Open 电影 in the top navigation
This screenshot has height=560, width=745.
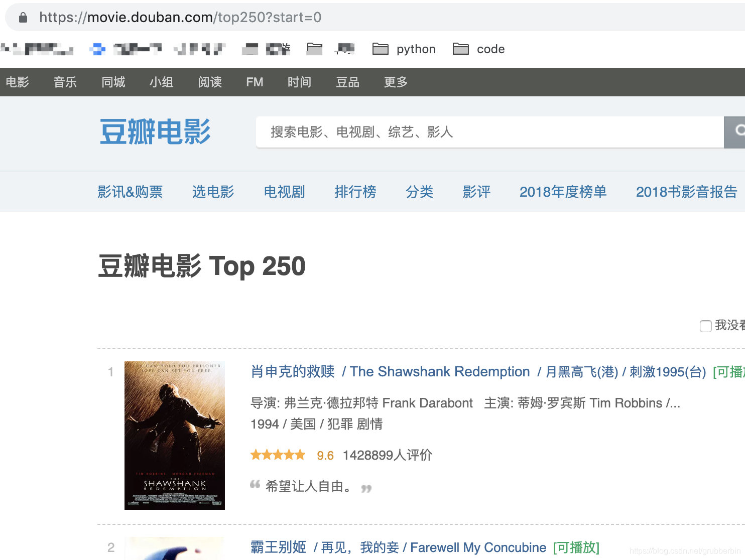pyautogui.click(x=18, y=82)
